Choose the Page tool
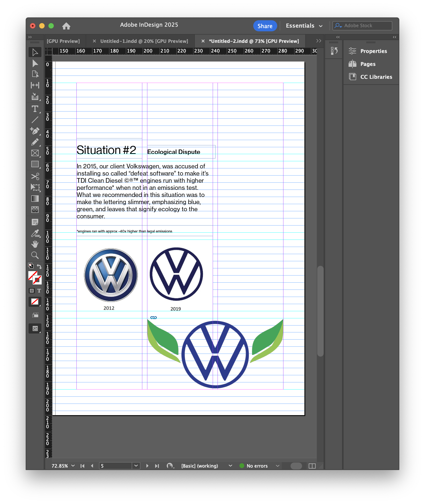The height and width of the screenshot is (504, 425). click(35, 74)
